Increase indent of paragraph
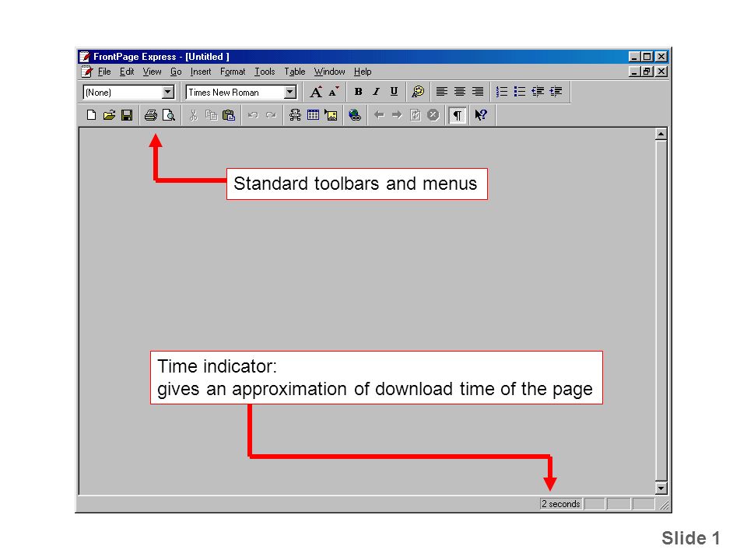747x560 pixels. 556,92
